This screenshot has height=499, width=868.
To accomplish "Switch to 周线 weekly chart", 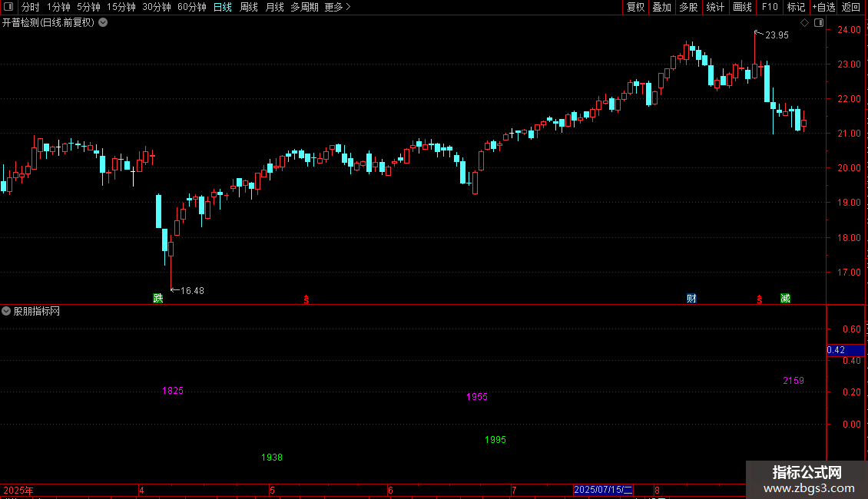I will coord(249,7).
